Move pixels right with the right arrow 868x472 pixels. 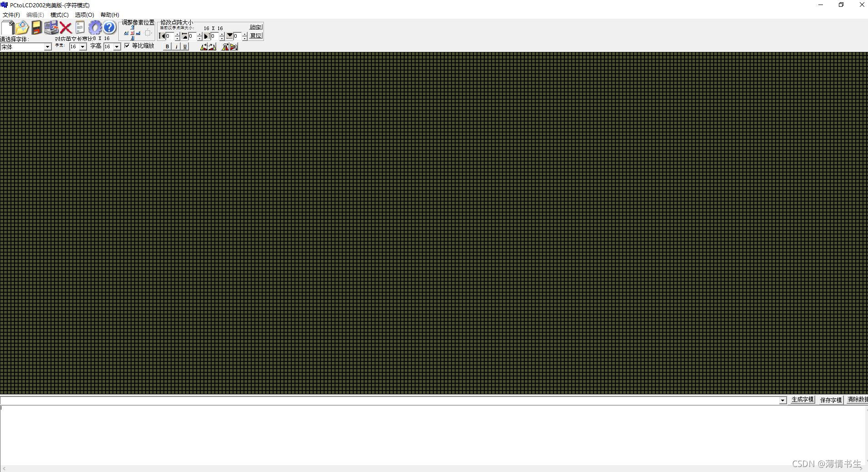(x=138, y=33)
